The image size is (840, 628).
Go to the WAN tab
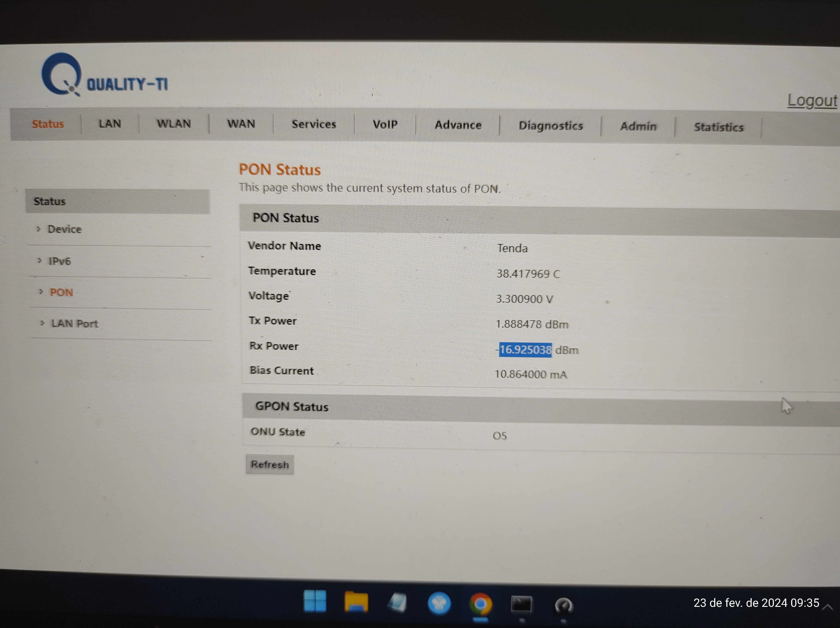point(241,124)
